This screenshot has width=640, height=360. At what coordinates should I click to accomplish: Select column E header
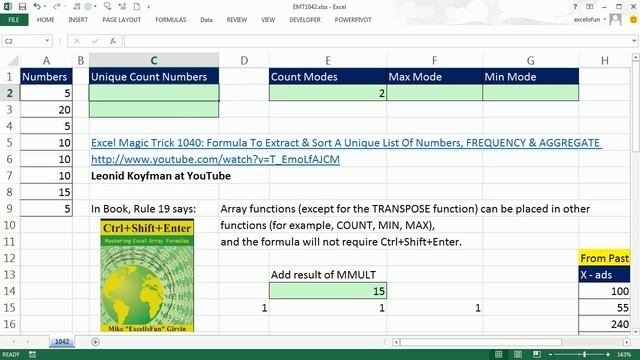point(328,60)
